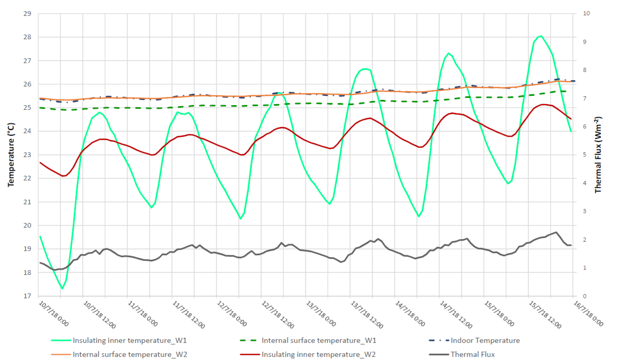Click the x-axis label '10/7/18 12:00'
The width and height of the screenshot is (618, 364).
(x=100, y=315)
